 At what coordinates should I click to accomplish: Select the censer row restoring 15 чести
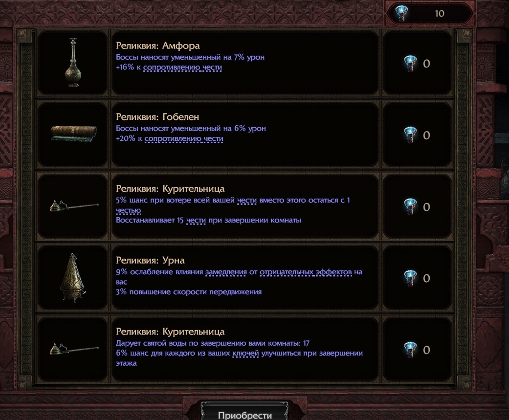[245, 206]
